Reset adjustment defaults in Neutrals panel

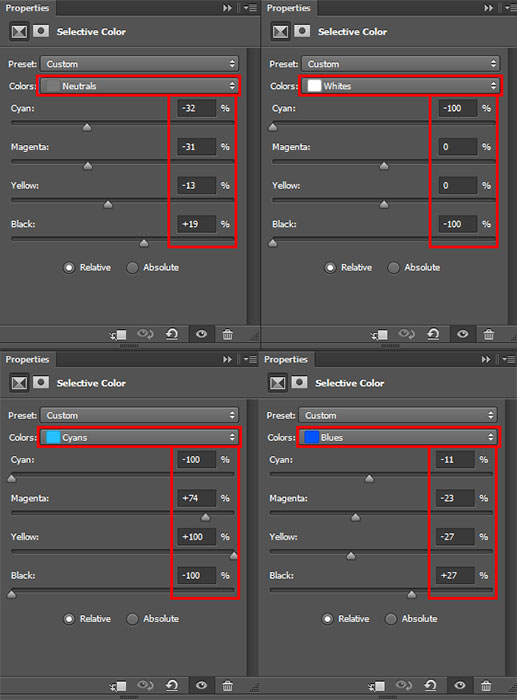pyautogui.click(x=172, y=334)
